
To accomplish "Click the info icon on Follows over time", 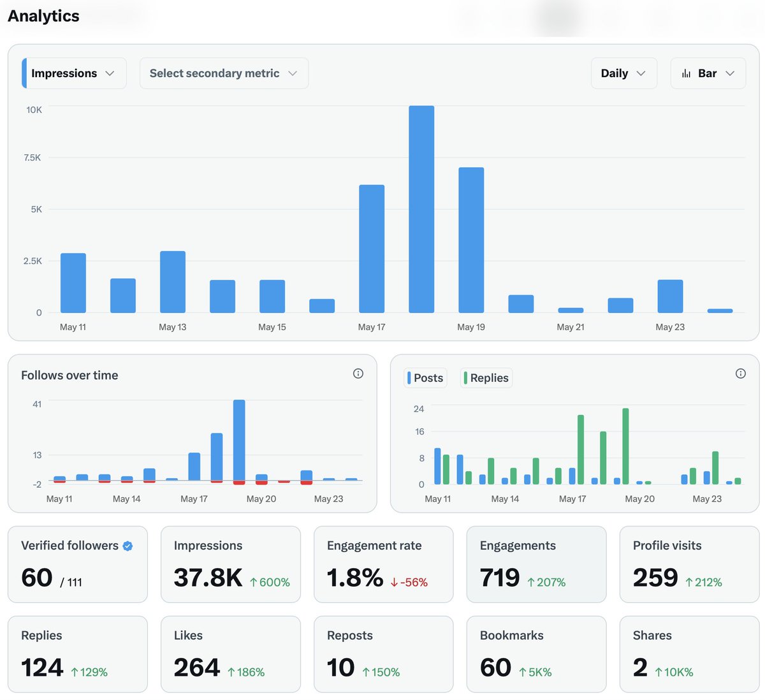I will click(358, 374).
